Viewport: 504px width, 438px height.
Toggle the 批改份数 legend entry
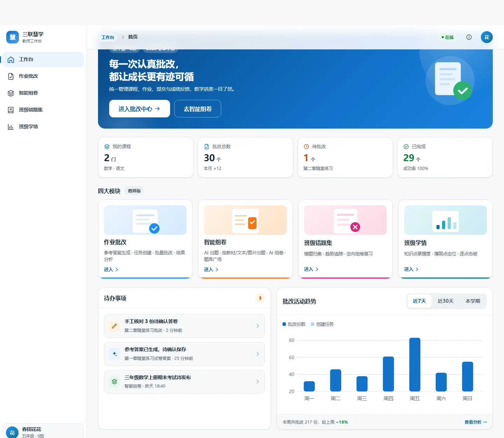(x=294, y=324)
